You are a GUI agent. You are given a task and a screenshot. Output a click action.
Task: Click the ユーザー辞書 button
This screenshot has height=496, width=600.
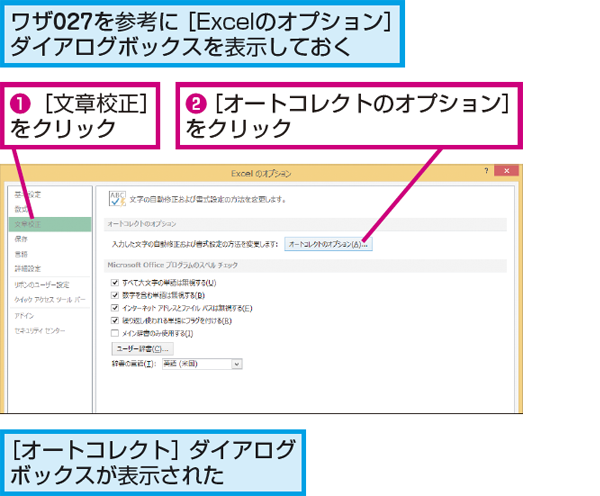[142, 349]
